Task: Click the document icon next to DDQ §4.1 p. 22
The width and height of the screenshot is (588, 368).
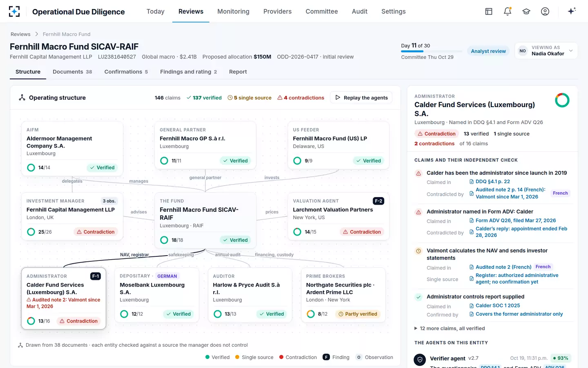Action: click(472, 182)
